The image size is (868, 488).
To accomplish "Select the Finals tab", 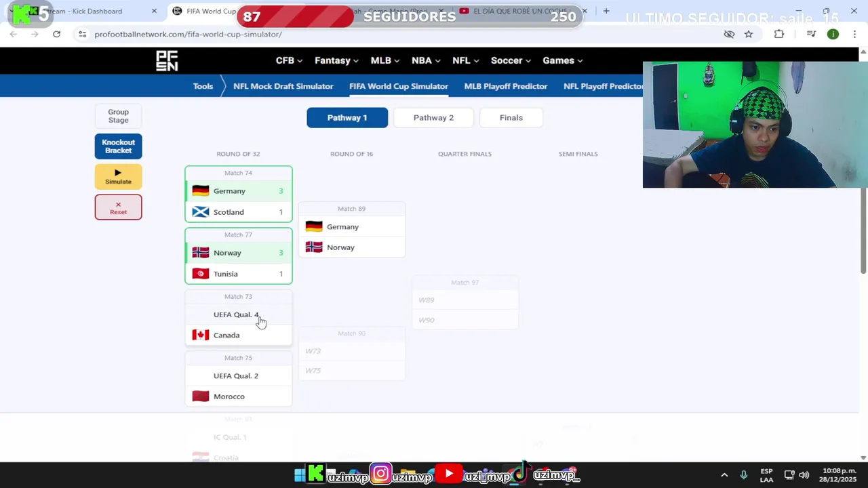I will pyautogui.click(x=511, y=117).
